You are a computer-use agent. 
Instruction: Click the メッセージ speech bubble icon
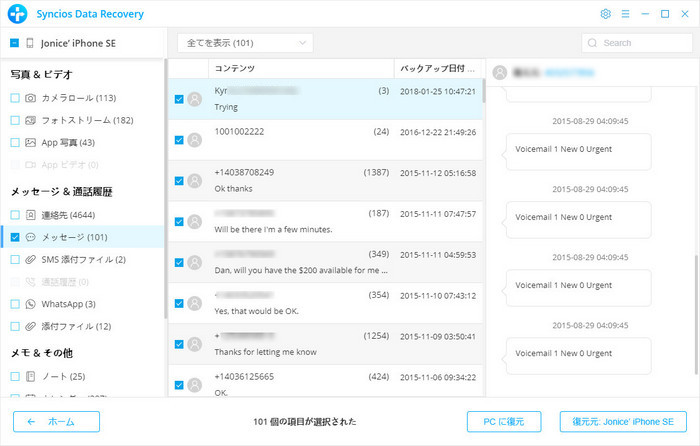[x=30, y=237]
